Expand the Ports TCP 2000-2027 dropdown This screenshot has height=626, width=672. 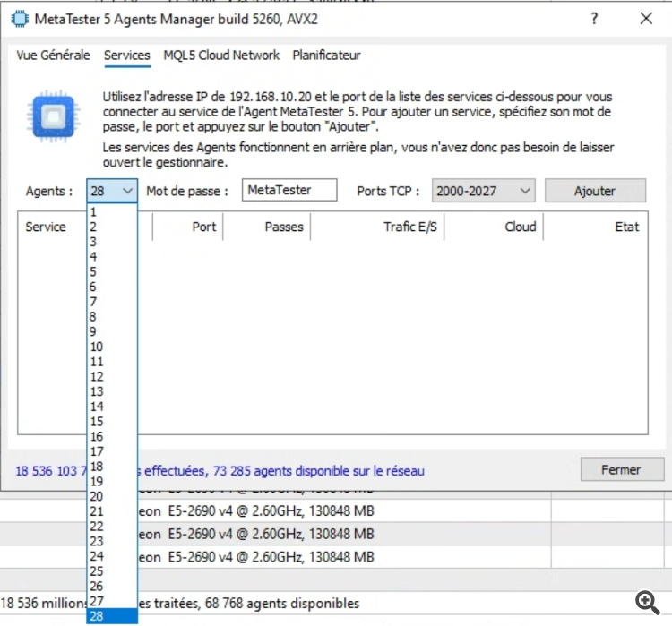(484, 191)
